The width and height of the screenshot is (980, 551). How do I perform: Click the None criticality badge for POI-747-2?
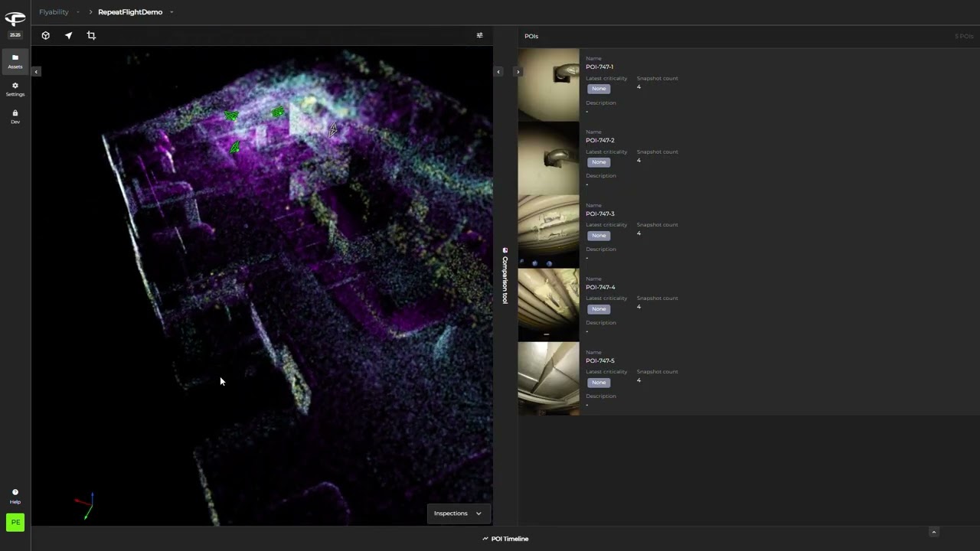[x=599, y=162]
